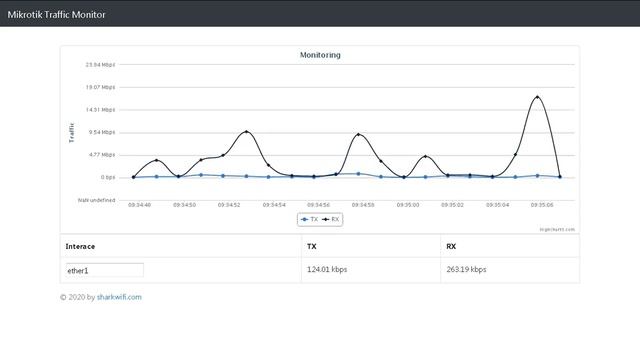The width and height of the screenshot is (640, 360).
Task: Click the Traffic y-axis title
Action: [x=72, y=132]
